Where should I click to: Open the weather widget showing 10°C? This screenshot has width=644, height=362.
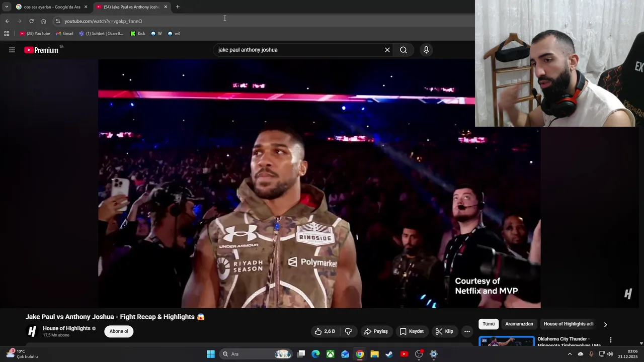click(x=22, y=354)
